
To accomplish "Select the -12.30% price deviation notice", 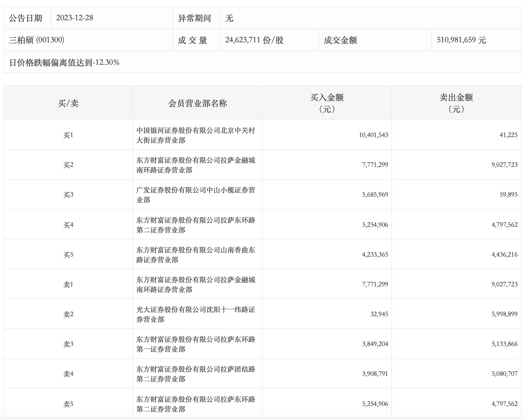I will (64, 62).
